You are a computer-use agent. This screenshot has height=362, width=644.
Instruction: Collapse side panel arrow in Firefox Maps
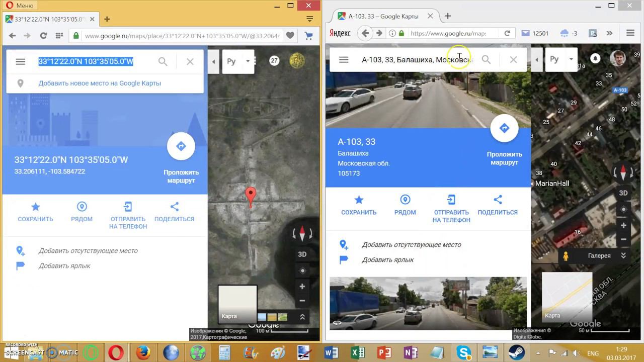536,59
